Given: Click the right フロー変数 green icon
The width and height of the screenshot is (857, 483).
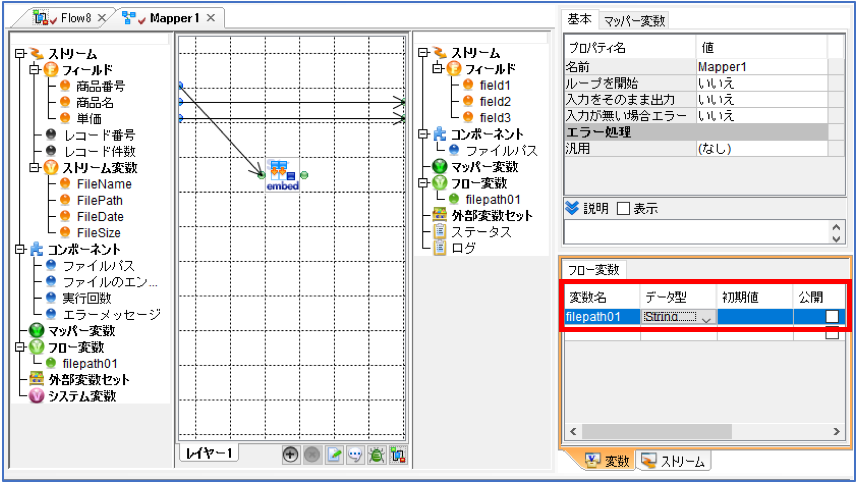Looking at the screenshot, I should click(439, 182).
